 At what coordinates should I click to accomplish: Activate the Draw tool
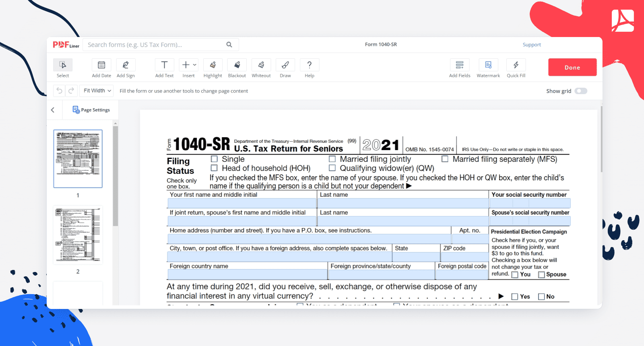285,65
